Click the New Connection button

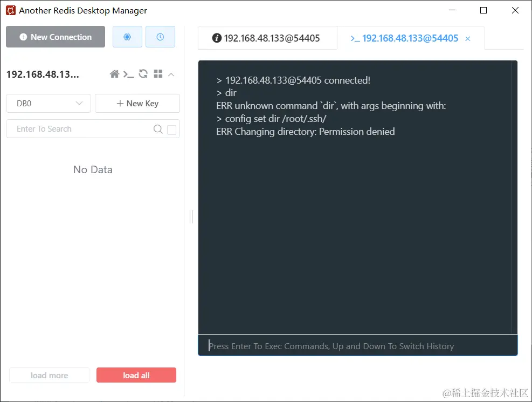point(56,37)
